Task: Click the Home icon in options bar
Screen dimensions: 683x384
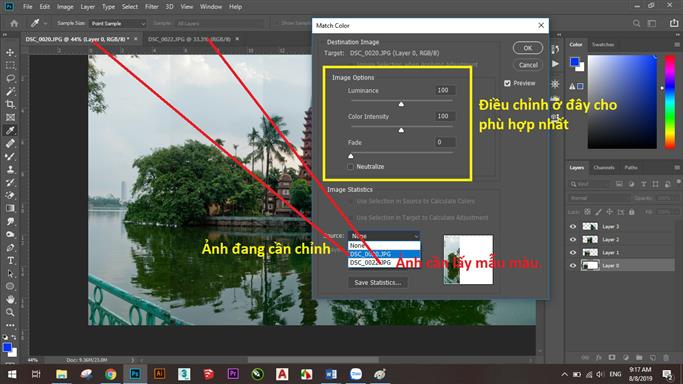Action: coord(14,24)
